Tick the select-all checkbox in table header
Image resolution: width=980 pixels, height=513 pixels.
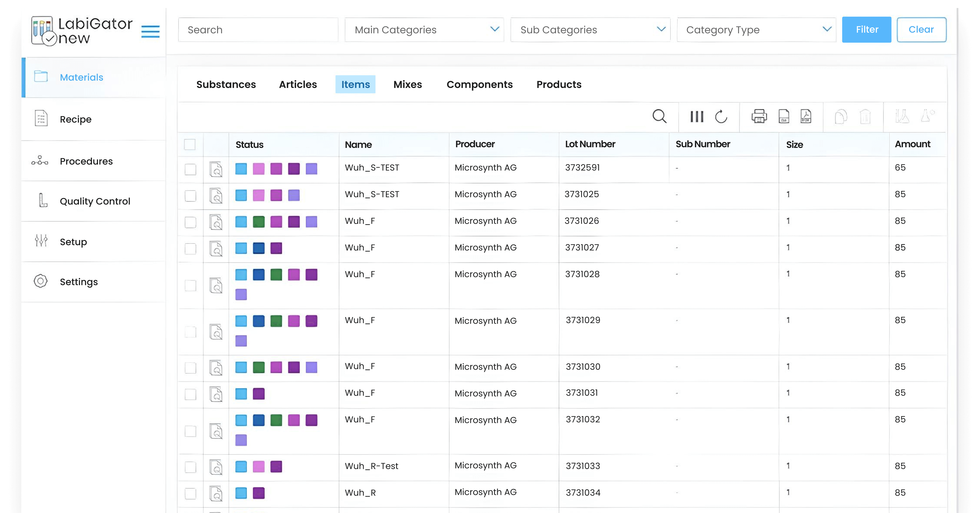click(190, 145)
